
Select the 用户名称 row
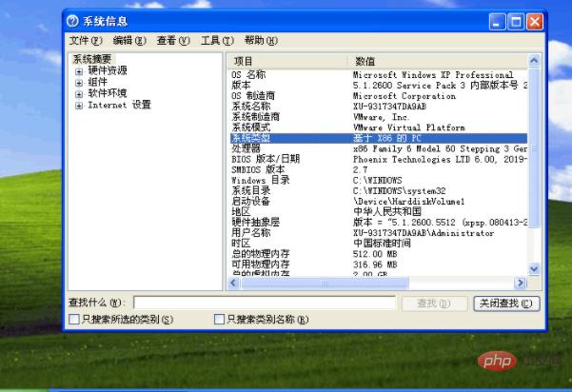click(x=379, y=233)
